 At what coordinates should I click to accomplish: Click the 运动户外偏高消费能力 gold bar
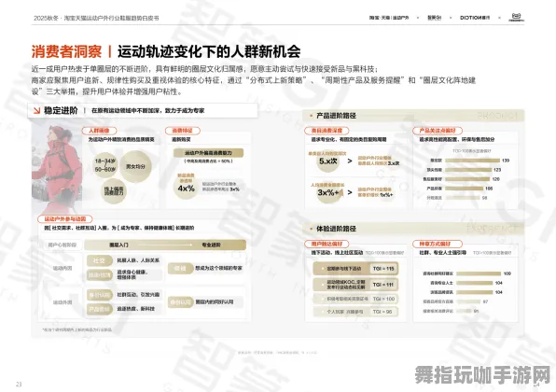point(208,153)
